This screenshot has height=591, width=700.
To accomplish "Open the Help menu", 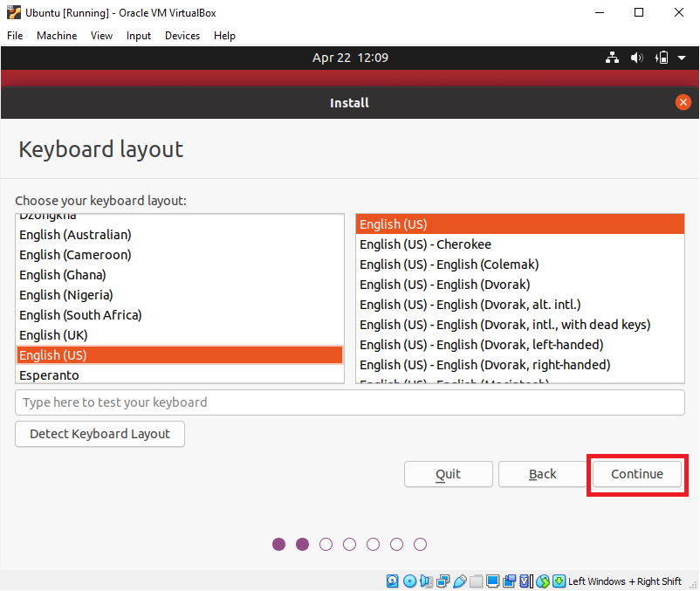I will coord(224,36).
